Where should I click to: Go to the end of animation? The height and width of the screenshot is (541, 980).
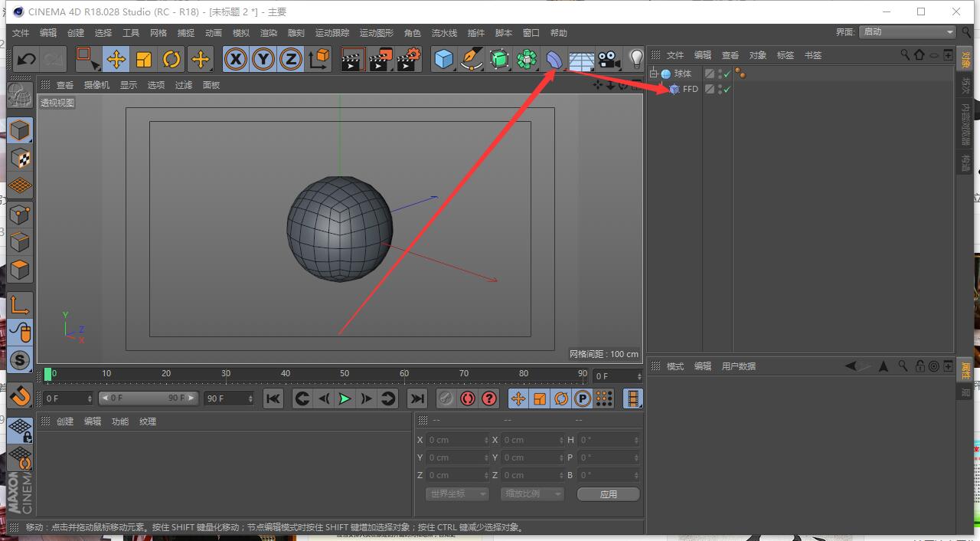click(417, 398)
